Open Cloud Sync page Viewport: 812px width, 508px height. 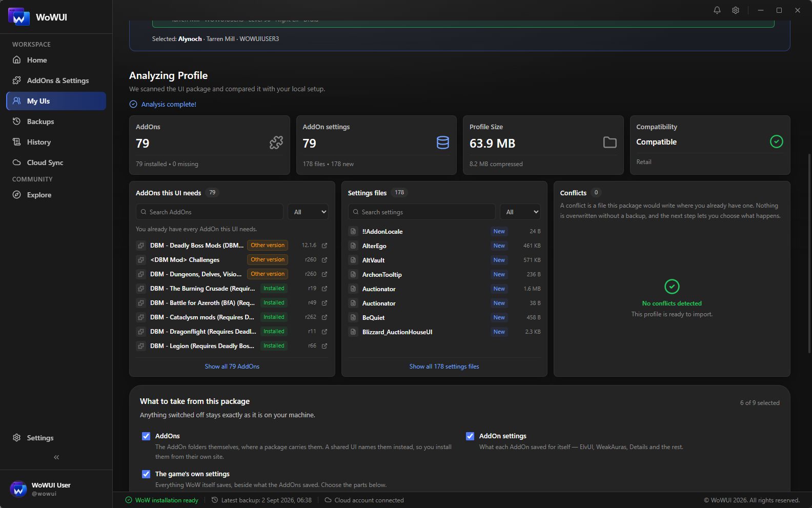[x=56, y=162]
